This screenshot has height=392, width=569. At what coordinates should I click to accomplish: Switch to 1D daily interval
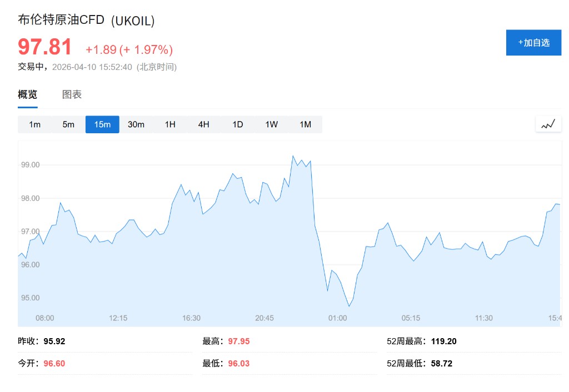pos(238,124)
